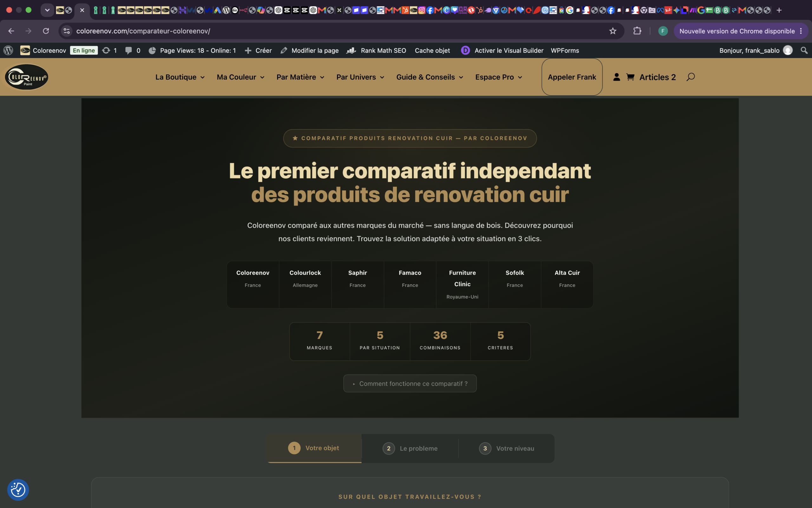
Task: Click the 7 Marques stat
Action: coord(320,341)
